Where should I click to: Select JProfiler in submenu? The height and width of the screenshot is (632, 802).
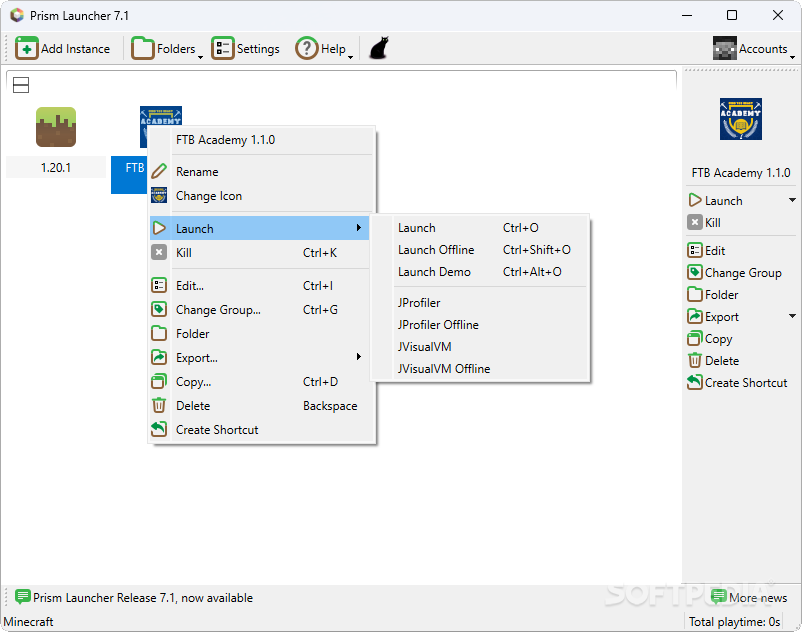click(x=480, y=303)
